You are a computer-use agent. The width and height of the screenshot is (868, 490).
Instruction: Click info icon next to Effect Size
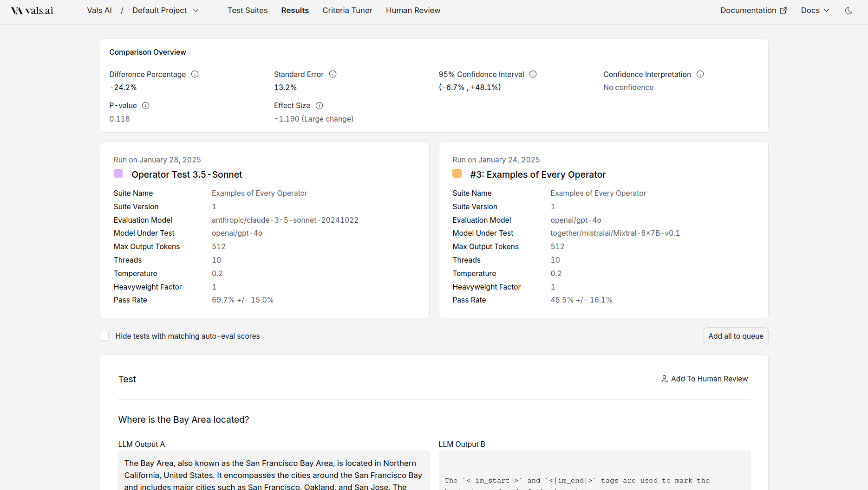pyautogui.click(x=320, y=106)
